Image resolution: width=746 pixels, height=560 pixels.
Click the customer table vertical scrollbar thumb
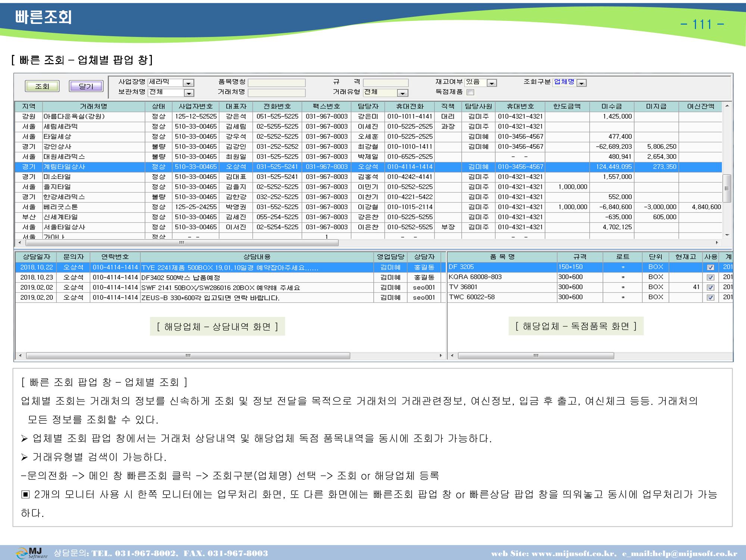726,188
